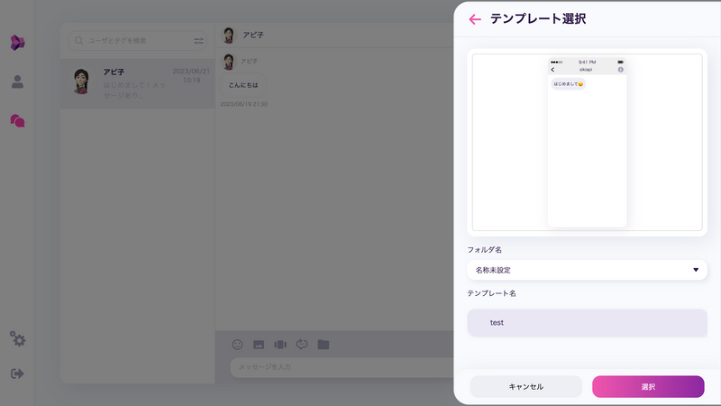Click the こんにちは message bubble
The width and height of the screenshot is (721, 406).
(x=243, y=85)
